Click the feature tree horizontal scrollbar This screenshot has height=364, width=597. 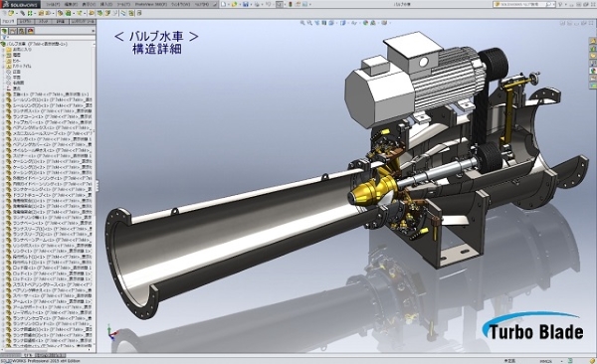[46, 349]
